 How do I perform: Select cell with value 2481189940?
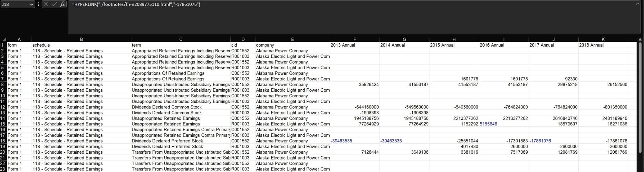pos(603,118)
